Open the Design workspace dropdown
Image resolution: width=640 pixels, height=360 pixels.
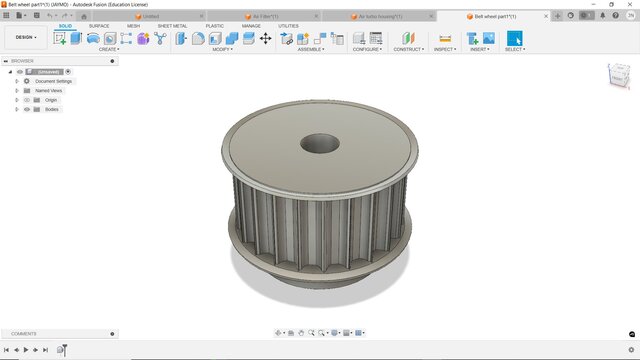[26, 37]
